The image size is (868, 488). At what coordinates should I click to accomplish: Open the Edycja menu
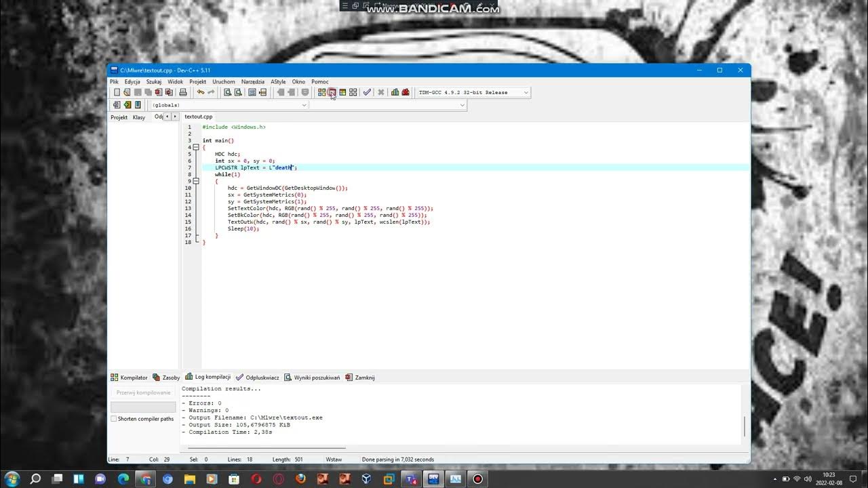point(132,81)
